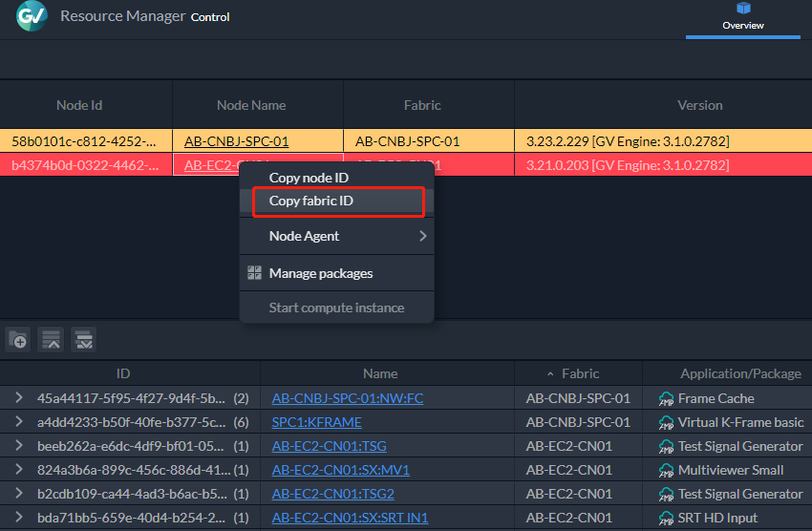This screenshot has width=812, height=531.
Task: Click Frame Cache application text
Action: 716,398
